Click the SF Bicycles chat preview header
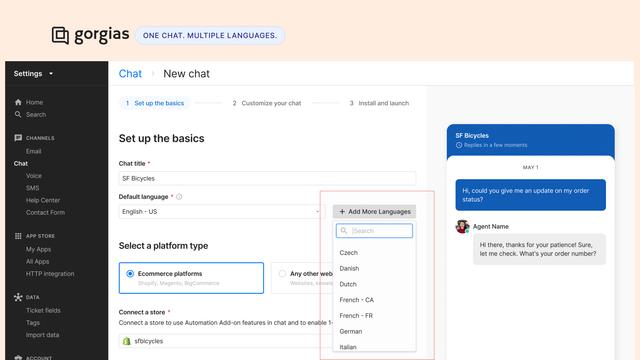640x360 pixels. [x=531, y=140]
